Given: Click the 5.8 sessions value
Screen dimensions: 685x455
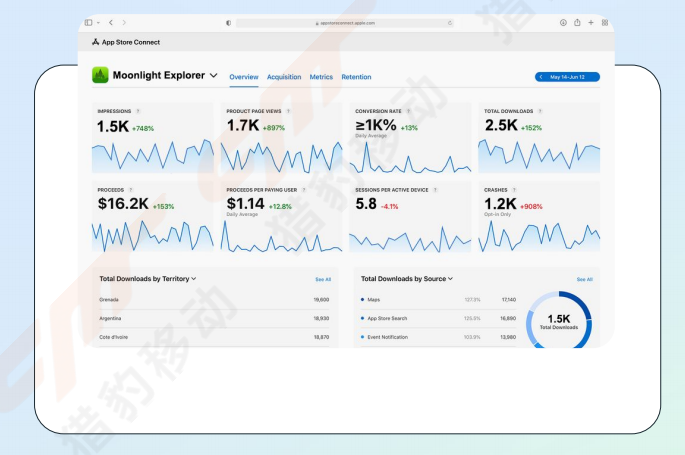Looking at the screenshot, I should tap(366, 204).
